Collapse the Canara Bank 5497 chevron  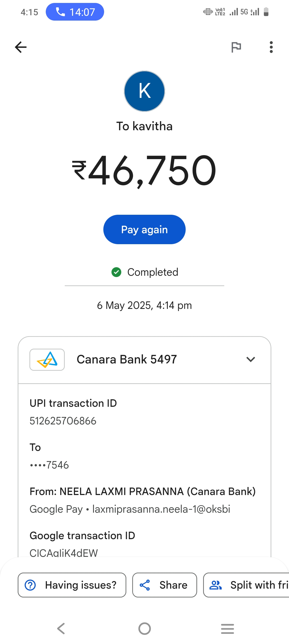click(x=250, y=359)
